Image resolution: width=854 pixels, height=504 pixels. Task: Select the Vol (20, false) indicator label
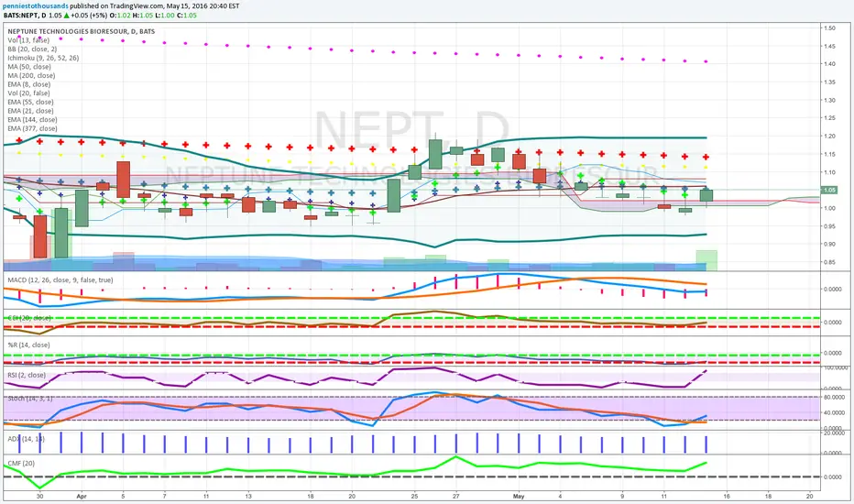28,93
